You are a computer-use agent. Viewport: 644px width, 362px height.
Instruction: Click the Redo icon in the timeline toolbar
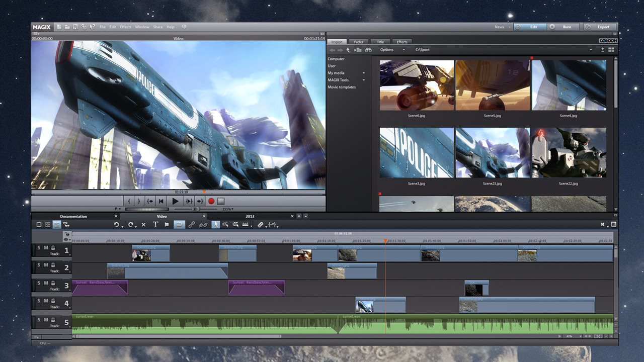[130, 224]
